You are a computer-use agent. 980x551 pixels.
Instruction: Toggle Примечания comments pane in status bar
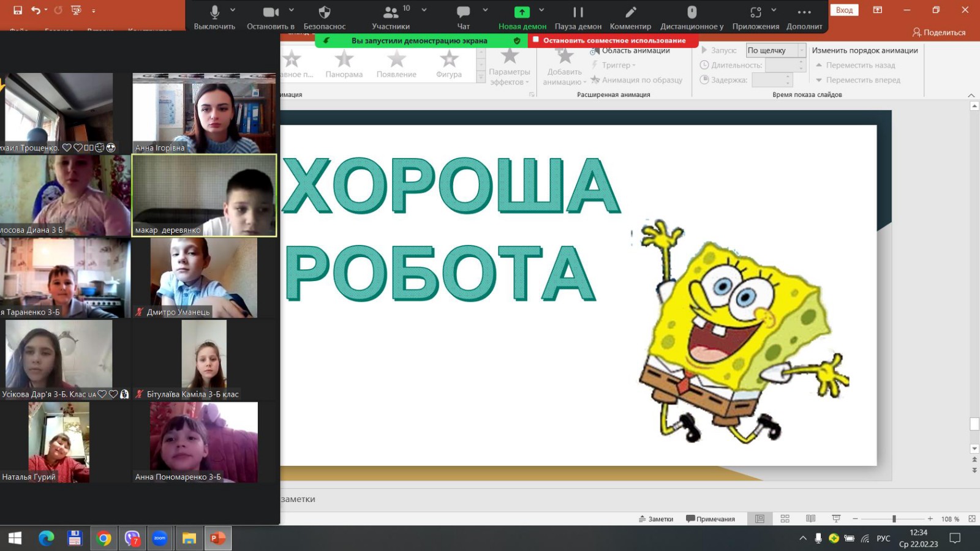pos(710,519)
